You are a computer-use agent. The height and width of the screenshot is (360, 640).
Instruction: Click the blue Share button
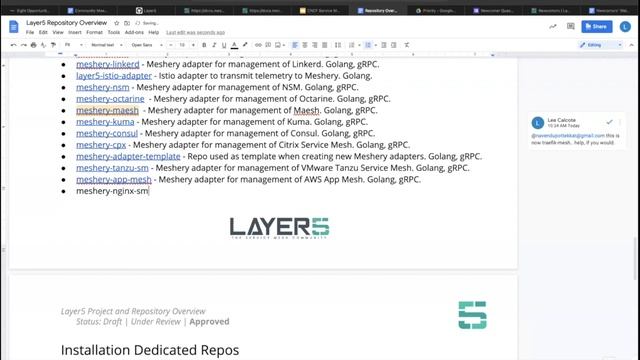click(x=597, y=27)
